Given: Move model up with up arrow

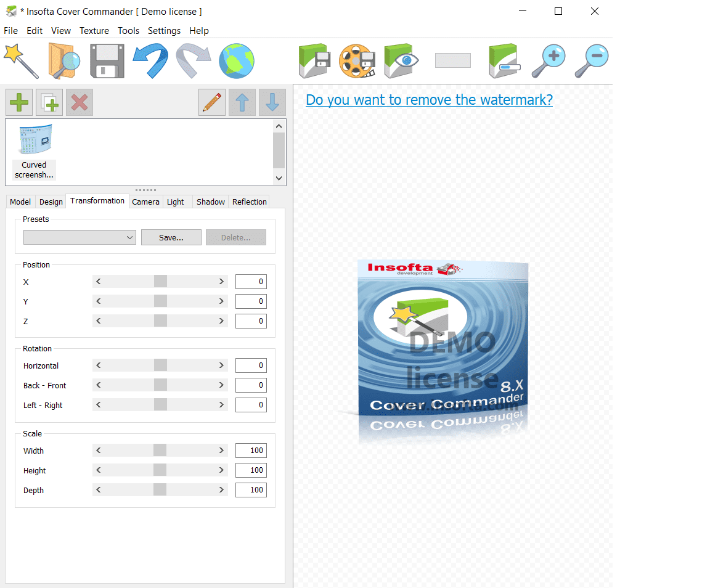Looking at the screenshot, I should tap(242, 102).
